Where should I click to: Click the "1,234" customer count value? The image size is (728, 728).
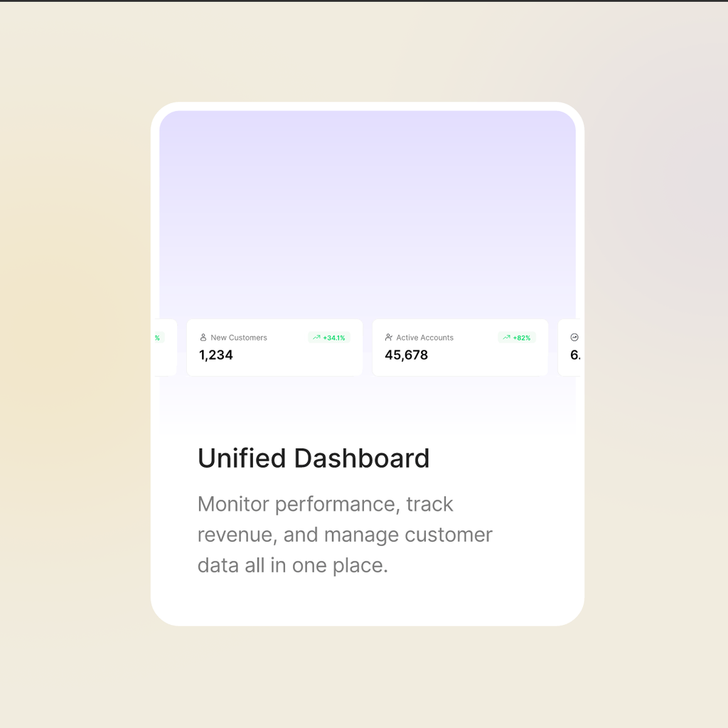[x=216, y=355]
